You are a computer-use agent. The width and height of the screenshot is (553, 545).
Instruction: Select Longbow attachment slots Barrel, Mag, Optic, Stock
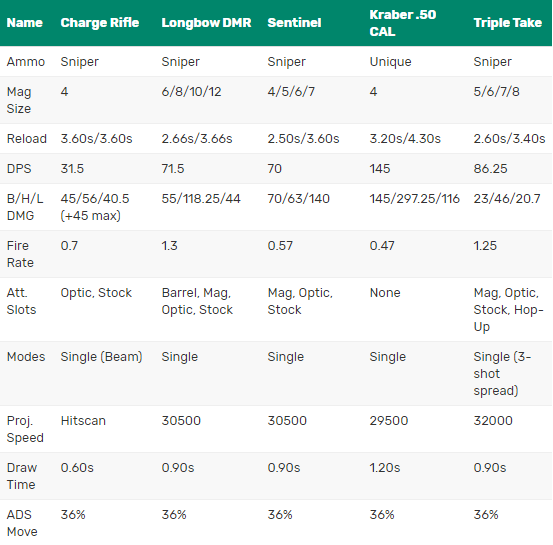pos(197,301)
